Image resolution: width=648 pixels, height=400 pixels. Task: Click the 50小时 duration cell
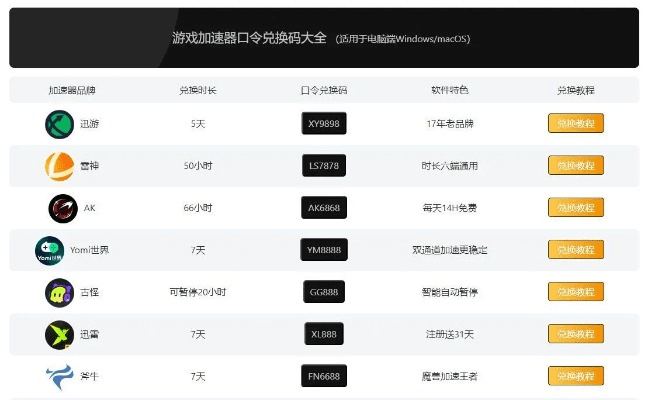[x=198, y=166]
